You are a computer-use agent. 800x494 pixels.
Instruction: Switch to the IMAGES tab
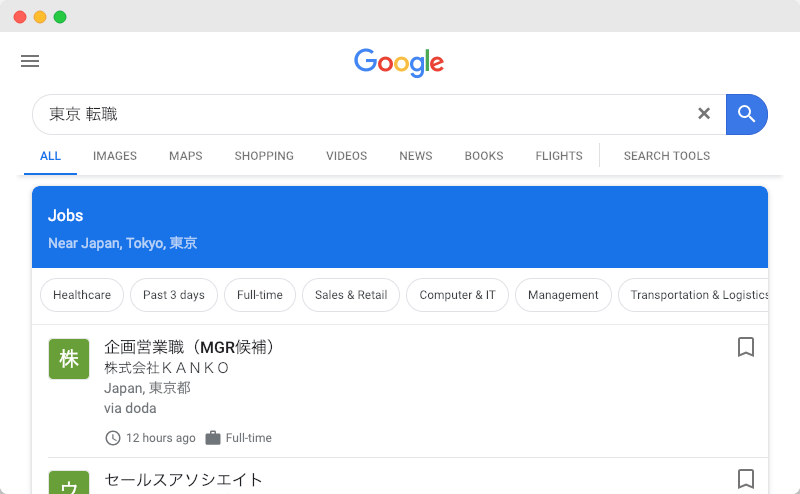[115, 156]
